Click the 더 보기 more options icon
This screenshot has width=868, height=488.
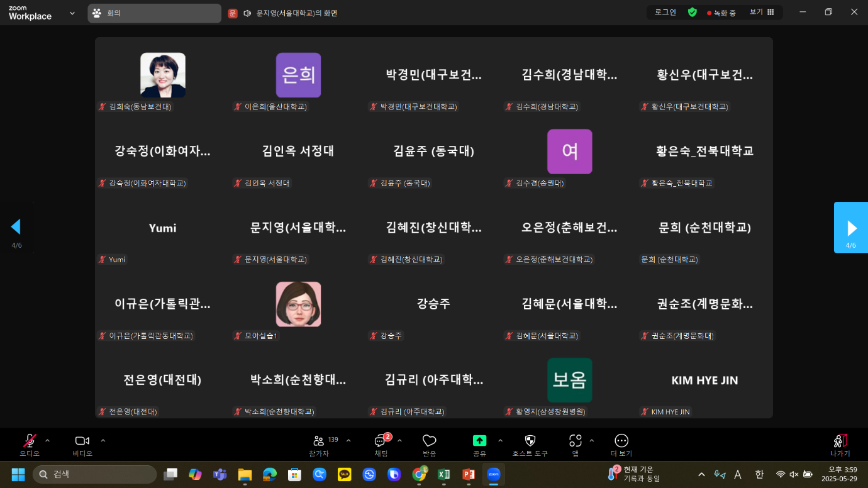coord(621,441)
